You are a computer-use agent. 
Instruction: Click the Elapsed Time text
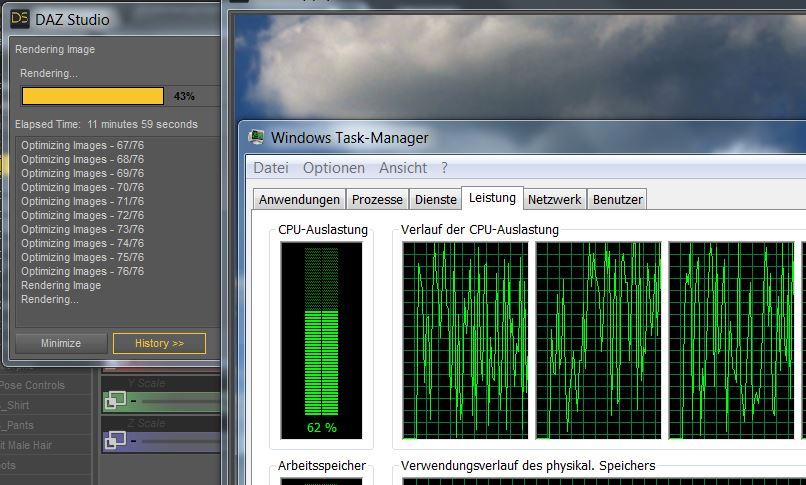tap(106, 124)
